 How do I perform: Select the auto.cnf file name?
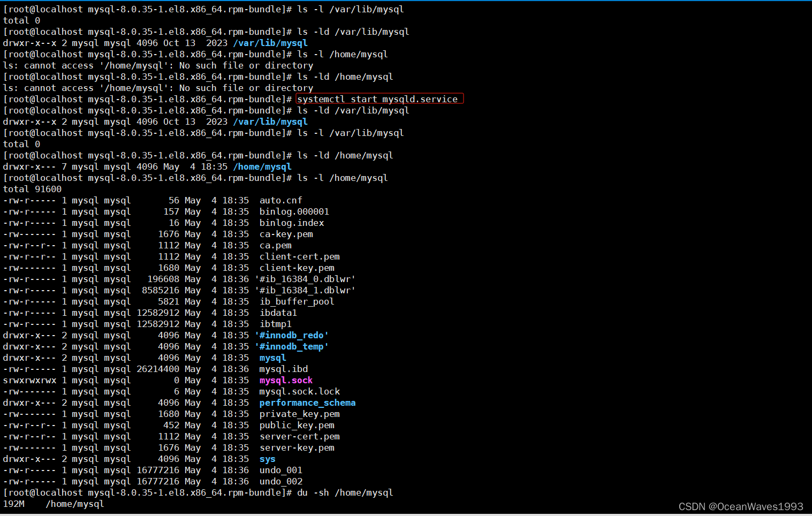pyautogui.click(x=281, y=200)
